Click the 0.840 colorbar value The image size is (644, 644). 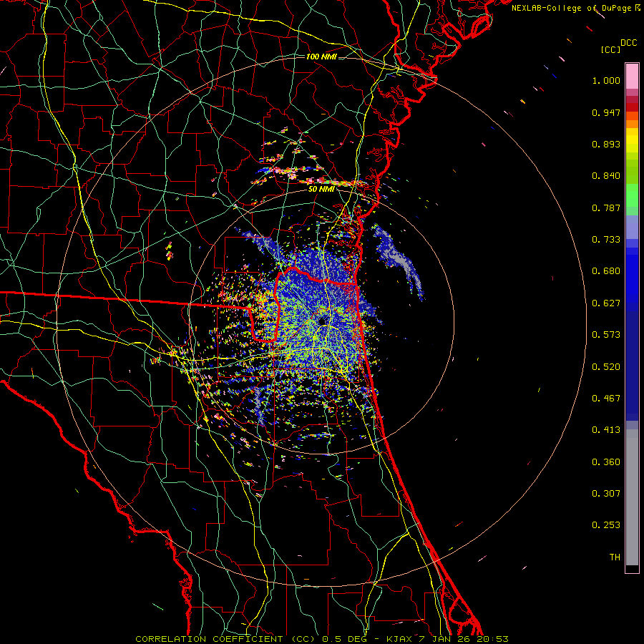coord(606,176)
